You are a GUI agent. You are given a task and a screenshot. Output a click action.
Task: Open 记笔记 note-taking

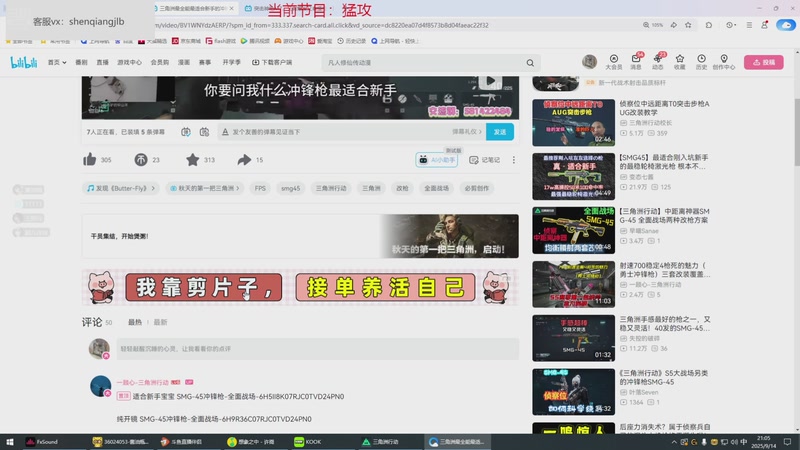pos(485,160)
